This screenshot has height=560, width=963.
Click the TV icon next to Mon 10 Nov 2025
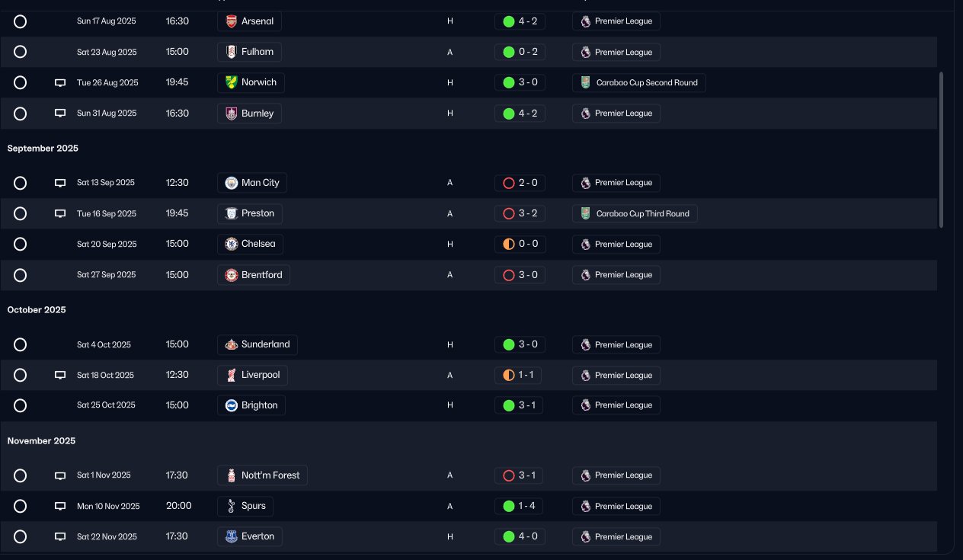click(x=60, y=507)
